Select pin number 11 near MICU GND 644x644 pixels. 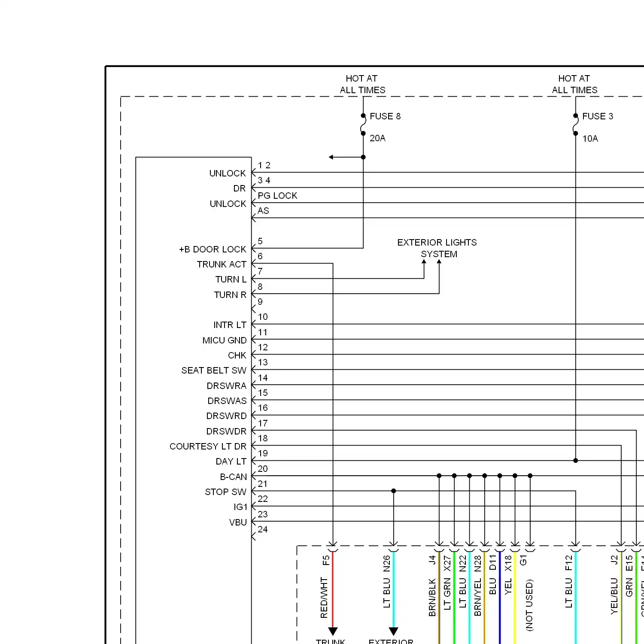click(x=263, y=332)
